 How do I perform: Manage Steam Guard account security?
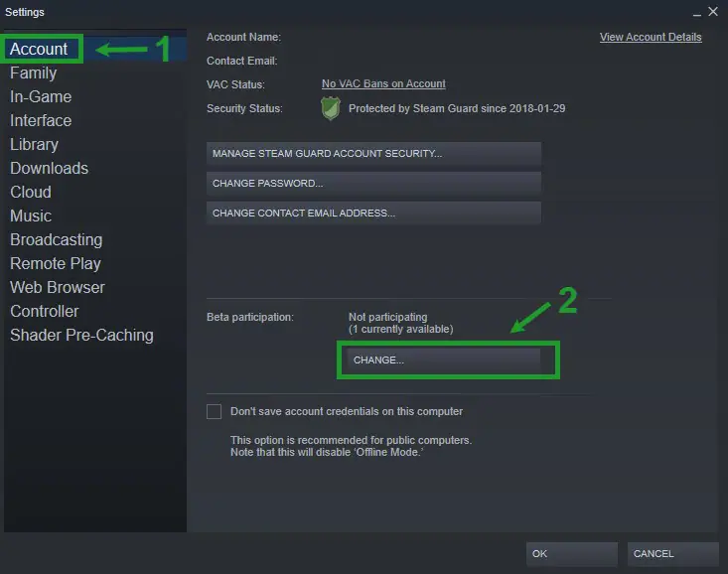tap(373, 154)
